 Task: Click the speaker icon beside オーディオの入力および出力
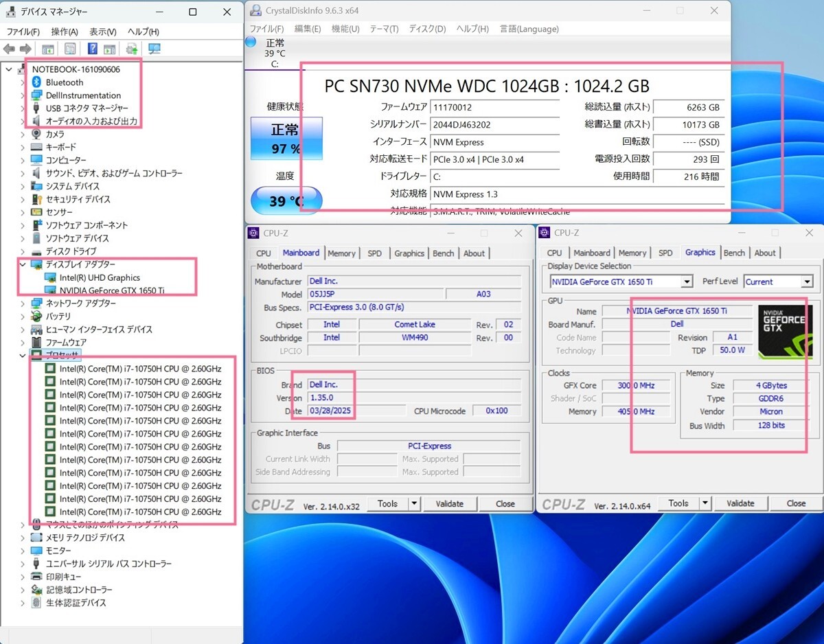pyautogui.click(x=36, y=121)
